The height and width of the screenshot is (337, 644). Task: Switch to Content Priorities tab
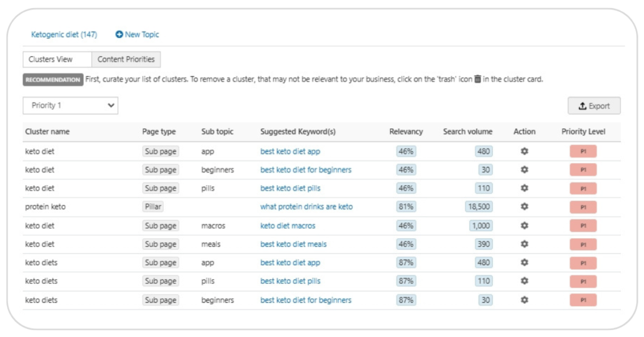click(x=126, y=59)
